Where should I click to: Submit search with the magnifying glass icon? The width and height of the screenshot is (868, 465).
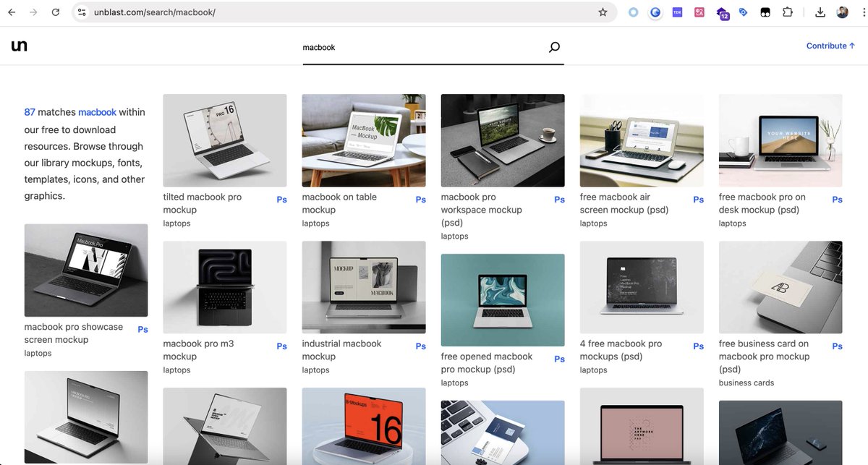554,47
